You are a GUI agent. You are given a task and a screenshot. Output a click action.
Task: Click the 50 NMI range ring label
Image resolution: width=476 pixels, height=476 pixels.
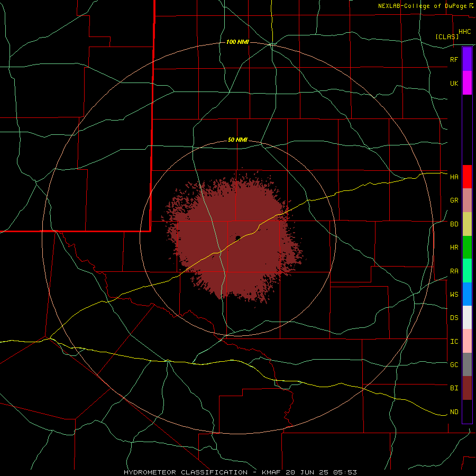(x=237, y=140)
